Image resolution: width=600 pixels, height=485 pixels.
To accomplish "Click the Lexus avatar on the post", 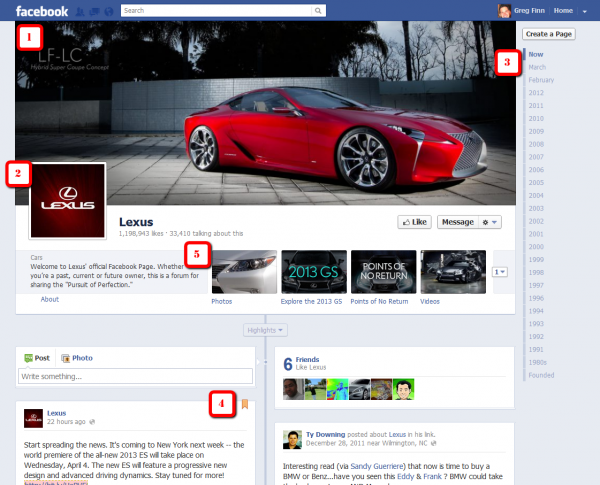I will tap(33, 418).
